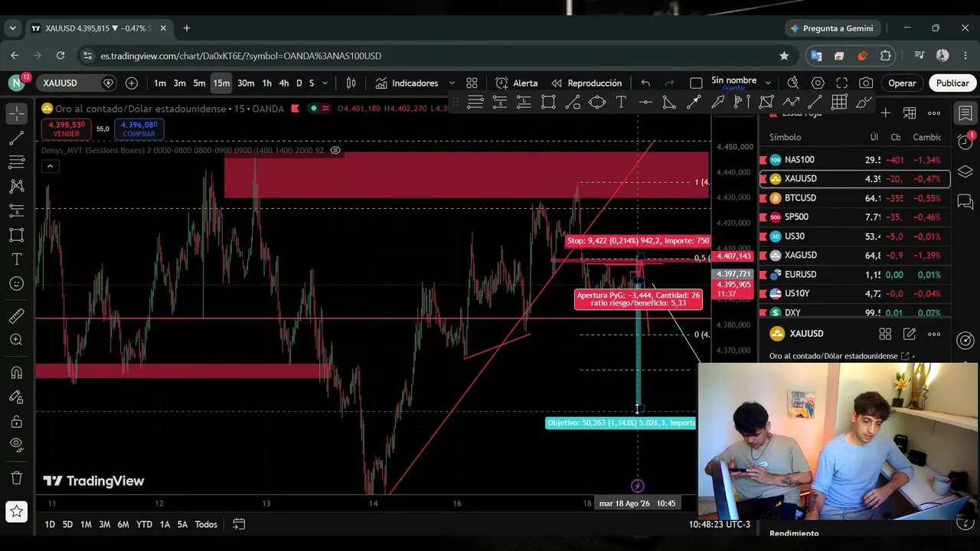Select the rectangle tool in floating toolbar
Screen dimensions: 980x551
[x=548, y=102]
